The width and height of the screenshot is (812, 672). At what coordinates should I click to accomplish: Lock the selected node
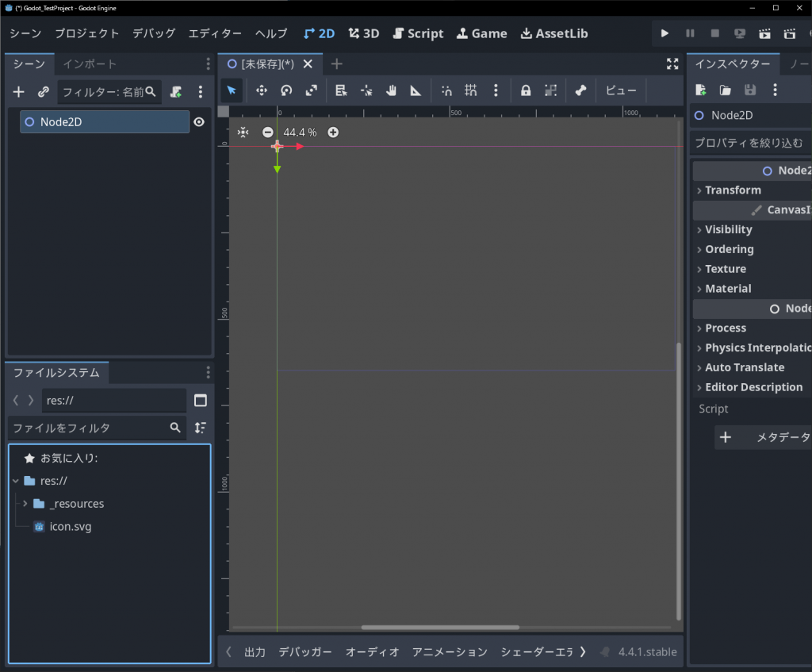point(525,90)
